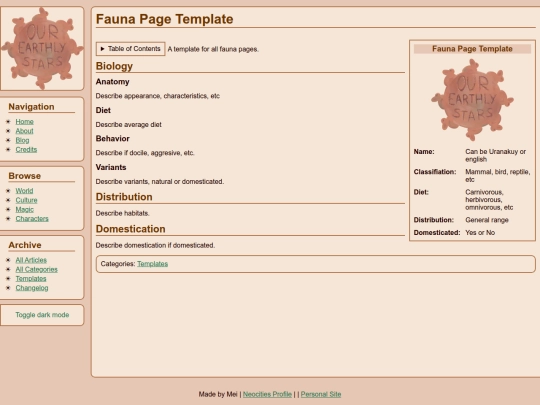
Task: Click the Navigation sidebar heading
Action: coord(31,107)
